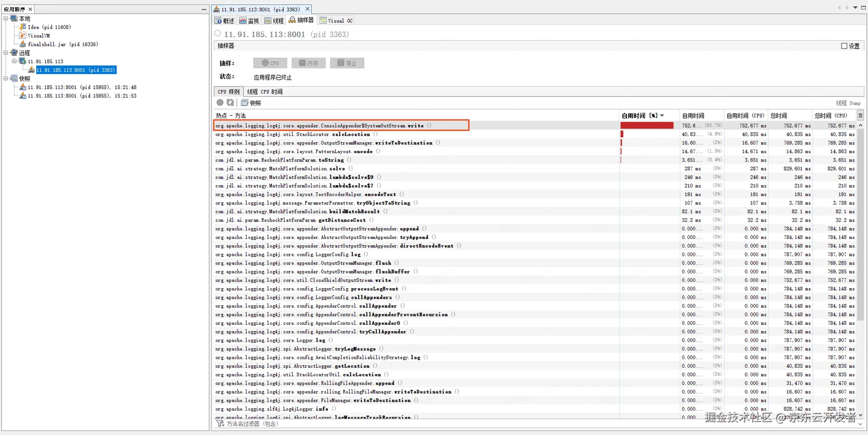Click the filter funnel icon
868x435 pixels.
click(x=220, y=424)
